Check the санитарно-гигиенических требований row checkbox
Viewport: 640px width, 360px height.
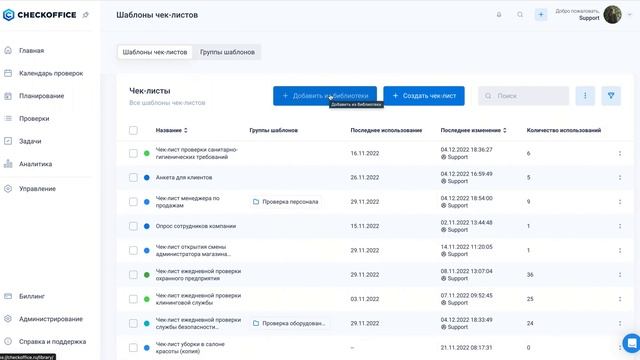coord(133,153)
